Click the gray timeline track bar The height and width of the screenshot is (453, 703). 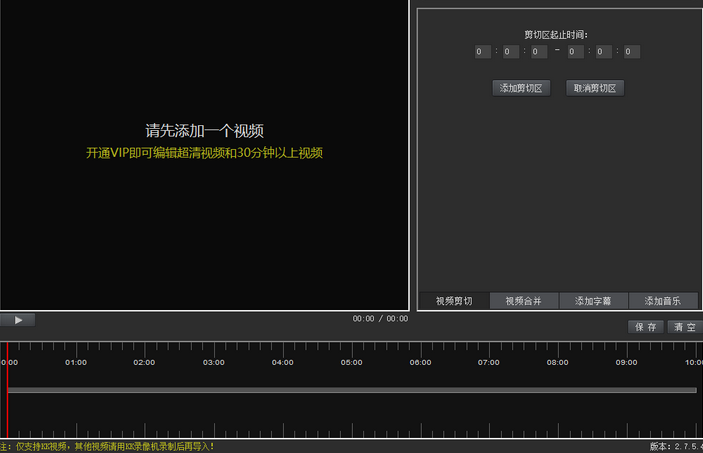pos(350,390)
